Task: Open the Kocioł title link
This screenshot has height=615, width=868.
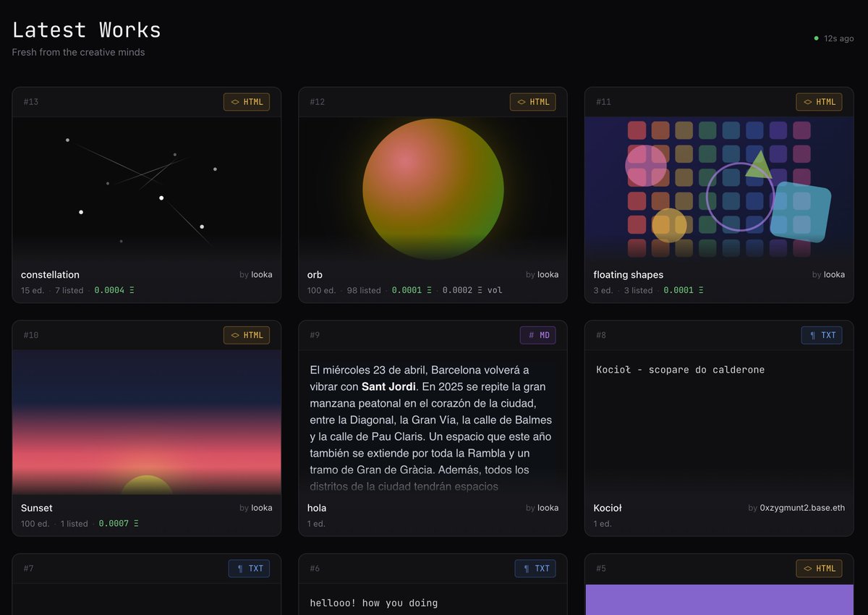Action: tap(608, 508)
